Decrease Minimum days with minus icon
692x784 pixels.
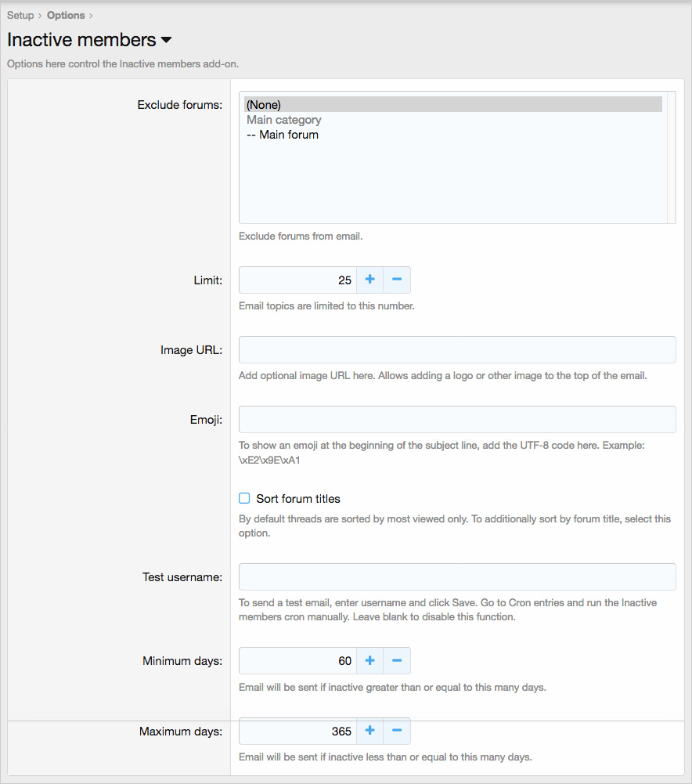point(397,660)
